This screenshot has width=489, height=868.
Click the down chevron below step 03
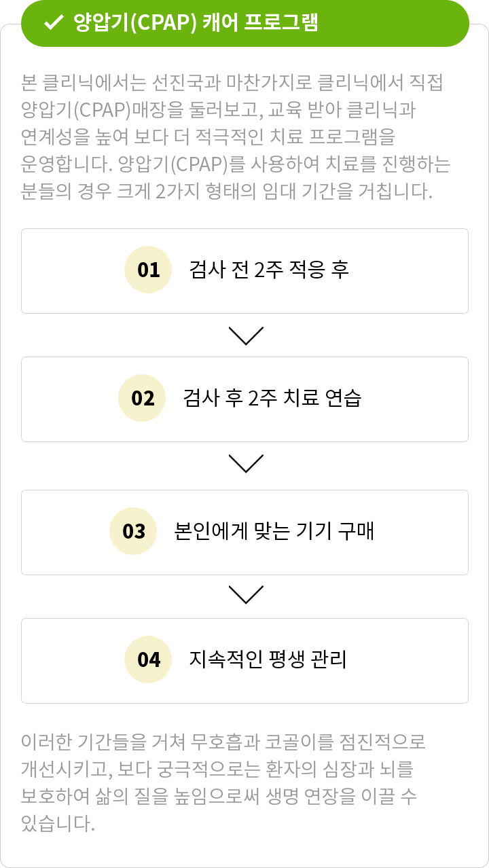[246, 594]
